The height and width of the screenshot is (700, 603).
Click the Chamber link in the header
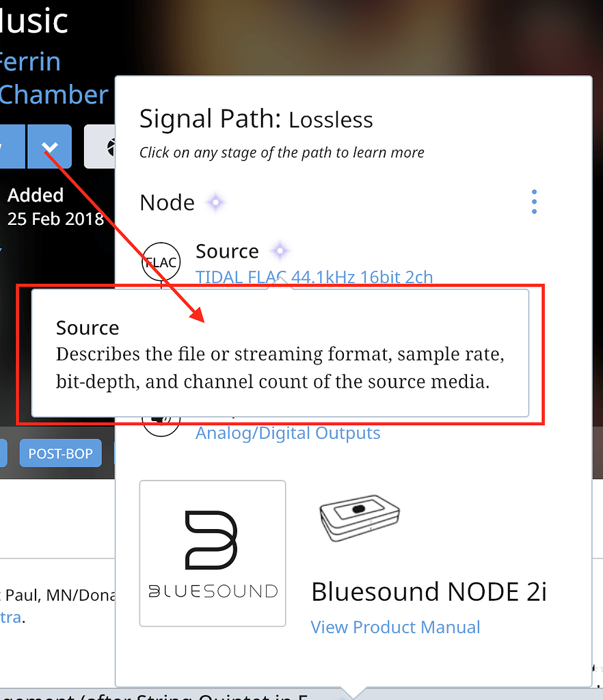pyautogui.click(x=54, y=94)
